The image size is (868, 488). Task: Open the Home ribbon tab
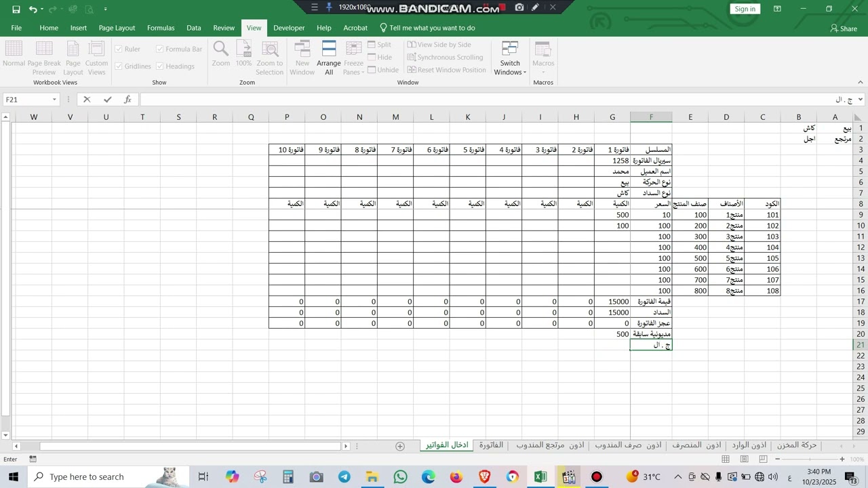click(x=49, y=28)
